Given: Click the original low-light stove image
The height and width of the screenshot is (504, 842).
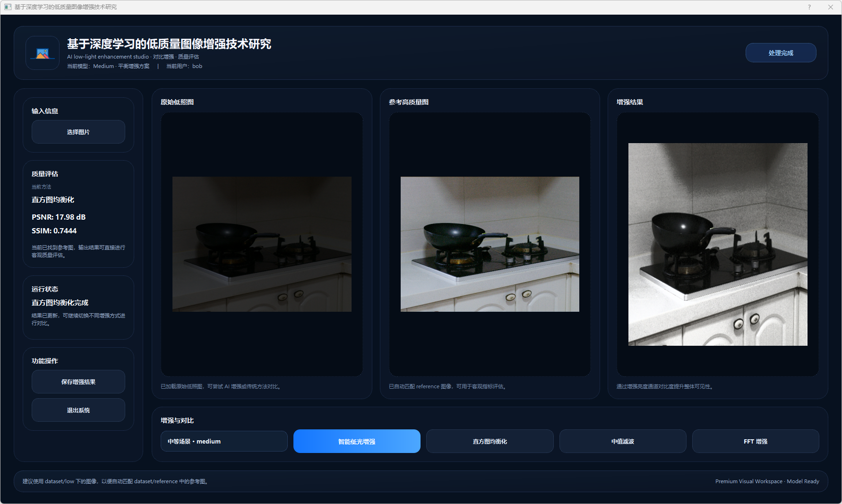Looking at the screenshot, I should tap(262, 244).
